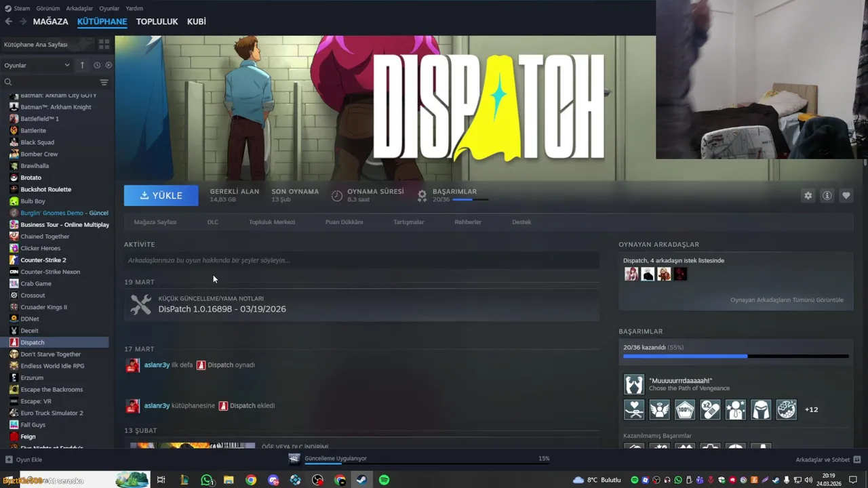Open WhatsApp from the Windows taskbar
This screenshot has height=488, width=868.
pos(207,480)
